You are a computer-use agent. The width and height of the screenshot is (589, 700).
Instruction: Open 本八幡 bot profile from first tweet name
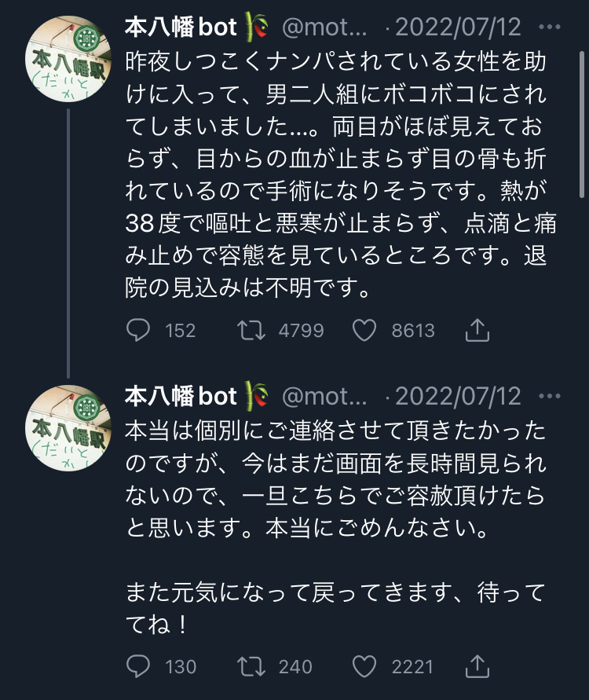click(x=181, y=27)
